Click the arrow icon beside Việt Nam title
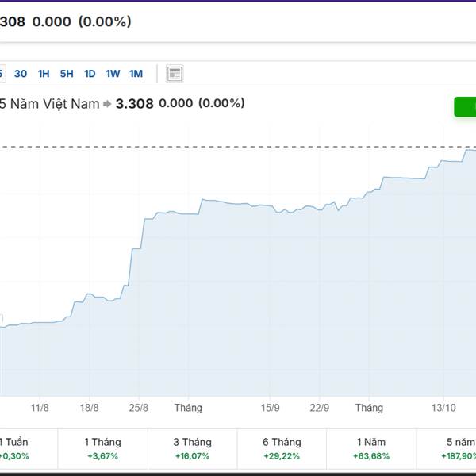 [x=108, y=104]
